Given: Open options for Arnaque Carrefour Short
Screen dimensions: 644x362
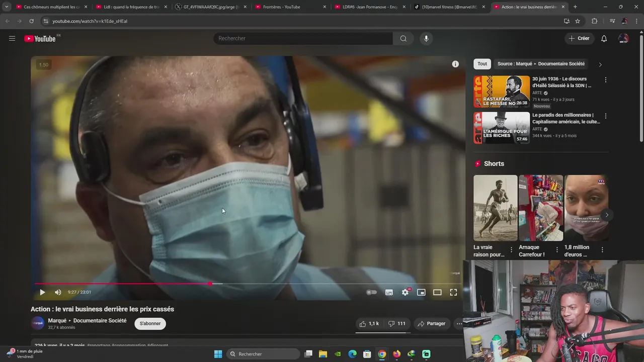Looking at the screenshot, I should coord(557,249).
